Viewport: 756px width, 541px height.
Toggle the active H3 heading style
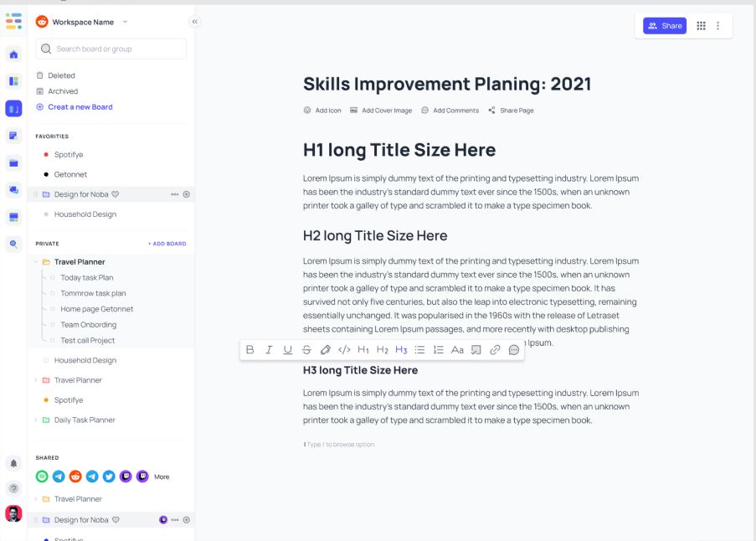401,349
